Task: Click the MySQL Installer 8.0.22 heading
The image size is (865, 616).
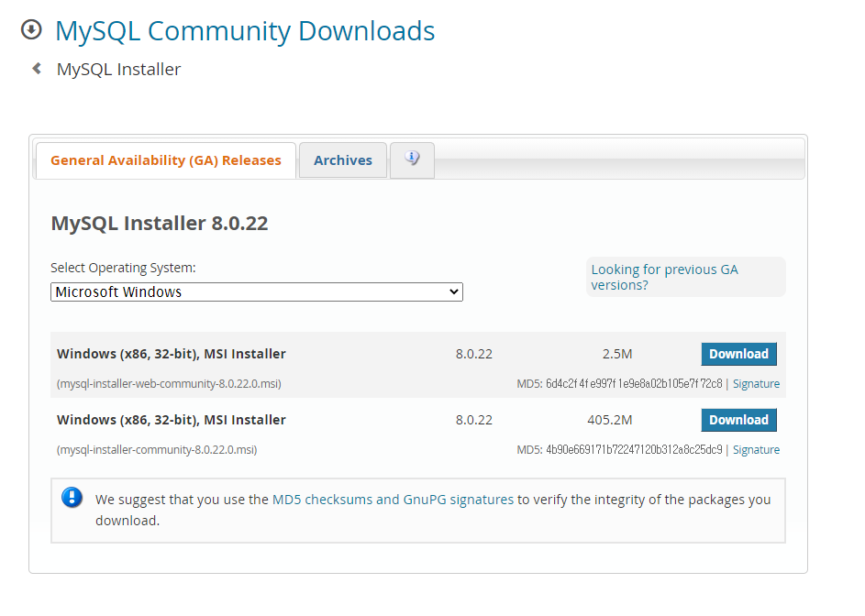Action: pyautogui.click(x=160, y=224)
